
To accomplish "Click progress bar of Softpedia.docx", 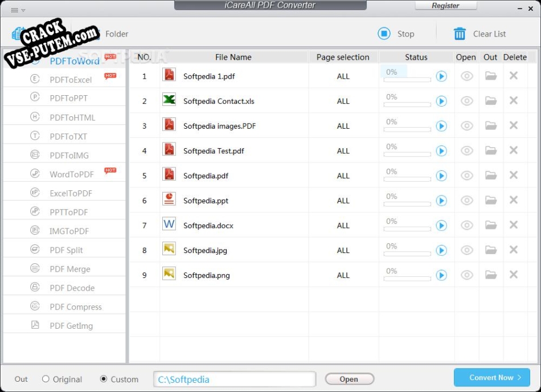I will click(407, 229).
